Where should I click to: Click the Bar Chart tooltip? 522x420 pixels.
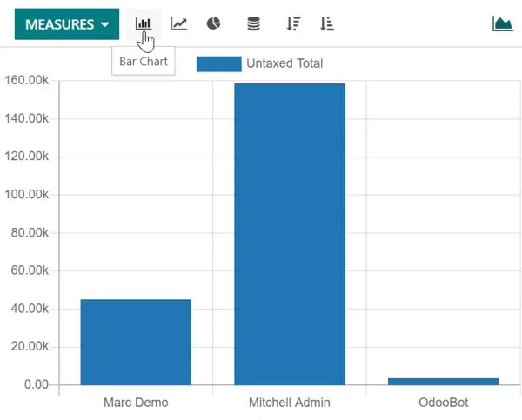point(144,62)
